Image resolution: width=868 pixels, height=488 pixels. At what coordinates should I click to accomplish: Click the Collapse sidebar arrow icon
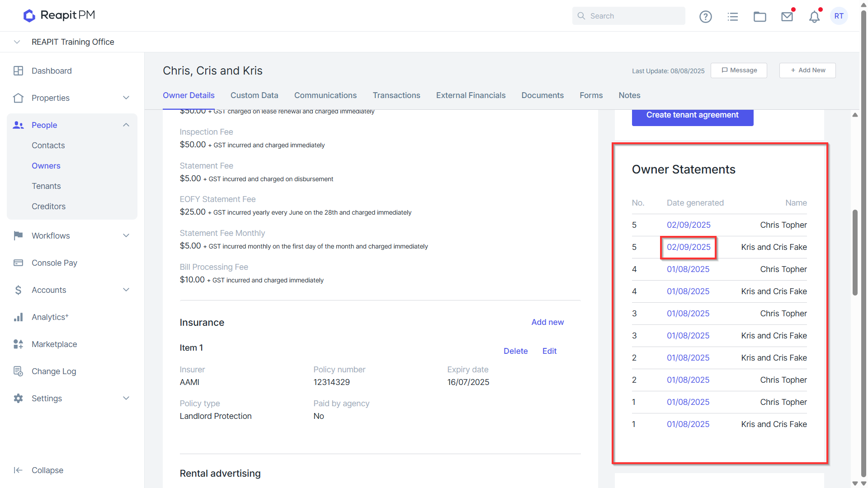pos(18,470)
